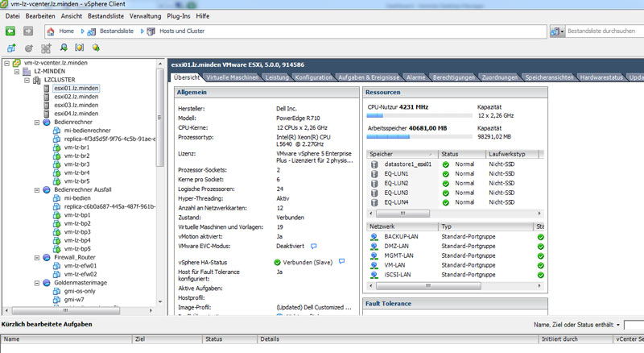Image resolution: width=644 pixels, height=353 pixels.
Task: Collapse Goldenmasterimage resource pool
Action: pyautogui.click(x=36, y=283)
